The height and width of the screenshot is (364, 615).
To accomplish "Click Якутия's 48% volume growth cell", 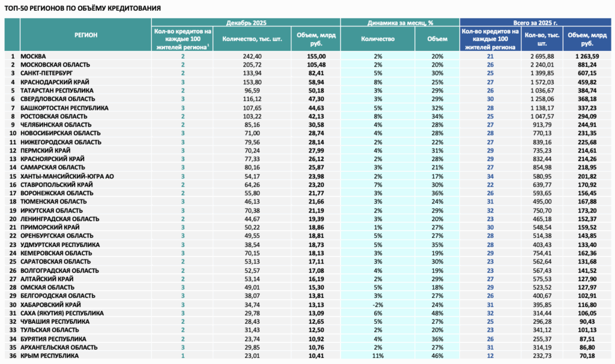I will pos(437,314).
